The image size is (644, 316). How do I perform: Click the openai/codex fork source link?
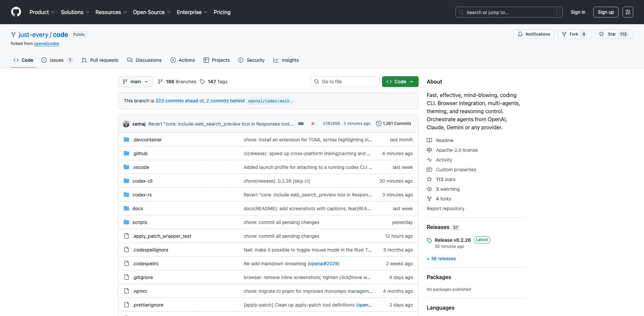(47, 44)
